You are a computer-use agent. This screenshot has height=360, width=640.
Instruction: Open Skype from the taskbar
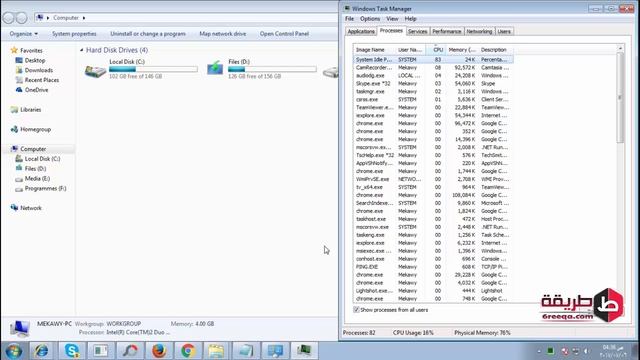tap(71, 351)
